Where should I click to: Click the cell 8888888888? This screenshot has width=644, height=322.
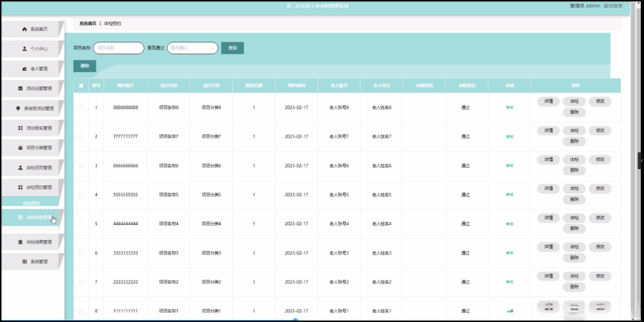pos(126,107)
